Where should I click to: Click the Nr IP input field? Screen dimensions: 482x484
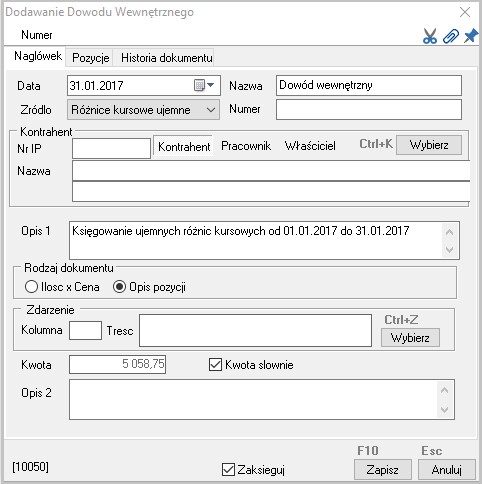[x=111, y=148]
